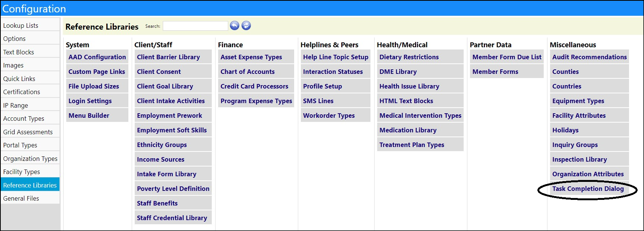The height and width of the screenshot is (231, 644).
Task: Open the Holidays reference library
Action: [x=589, y=130]
